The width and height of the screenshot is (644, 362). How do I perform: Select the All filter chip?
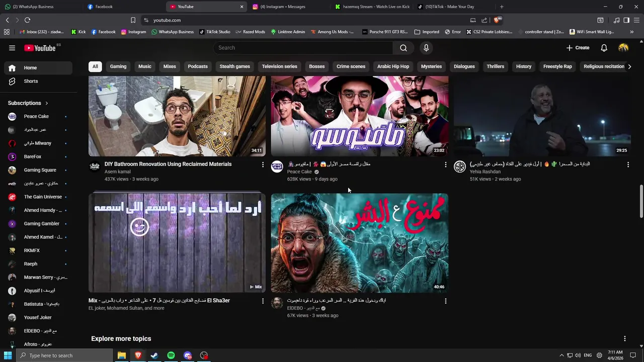click(x=95, y=66)
